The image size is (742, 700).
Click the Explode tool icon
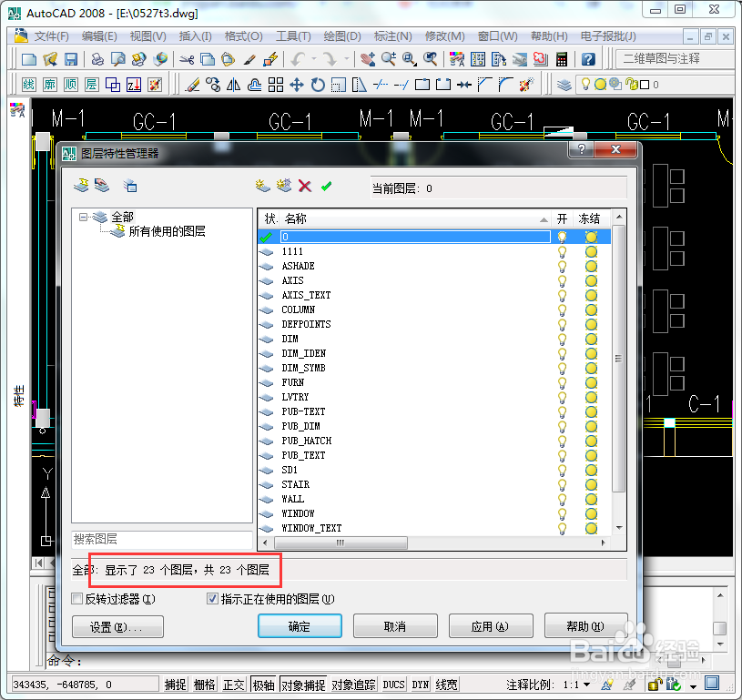click(x=526, y=85)
